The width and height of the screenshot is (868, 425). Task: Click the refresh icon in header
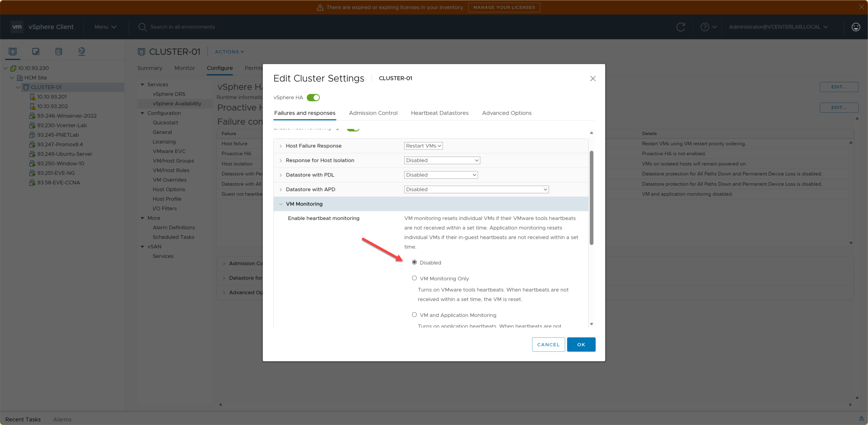[x=680, y=27]
